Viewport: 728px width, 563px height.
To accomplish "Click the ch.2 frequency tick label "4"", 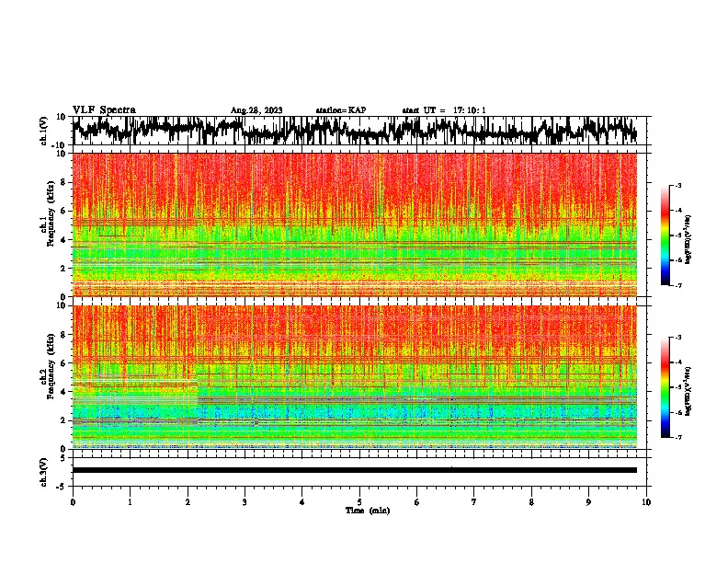I will (x=63, y=392).
